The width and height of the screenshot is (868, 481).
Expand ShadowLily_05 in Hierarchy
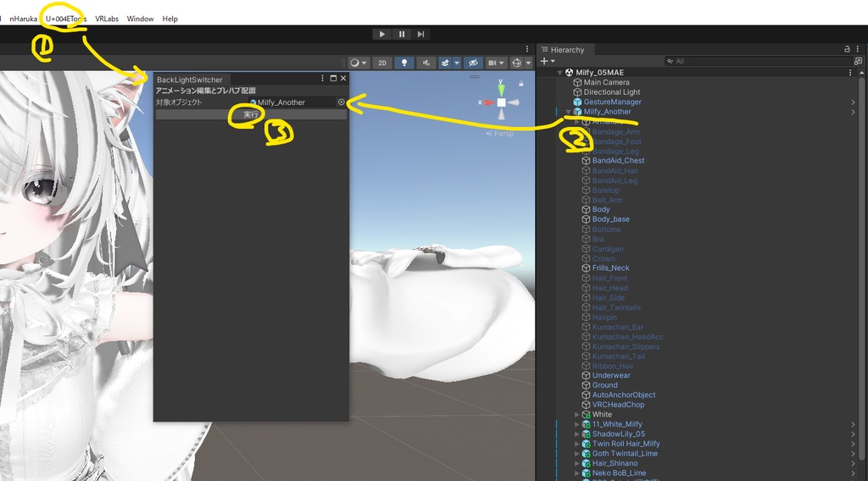pos(576,434)
